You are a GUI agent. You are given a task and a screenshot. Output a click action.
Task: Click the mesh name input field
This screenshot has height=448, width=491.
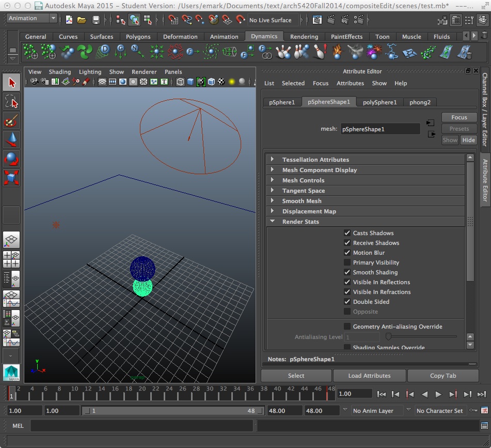click(380, 129)
